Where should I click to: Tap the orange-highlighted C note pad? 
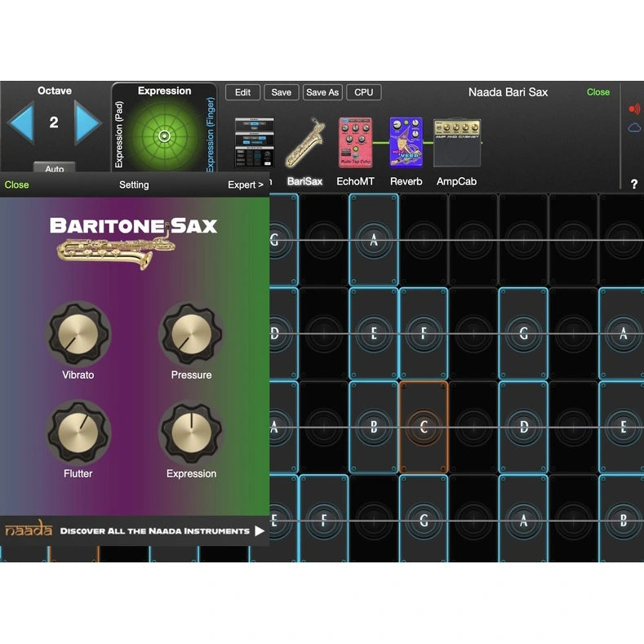pyautogui.click(x=424, y=427)
